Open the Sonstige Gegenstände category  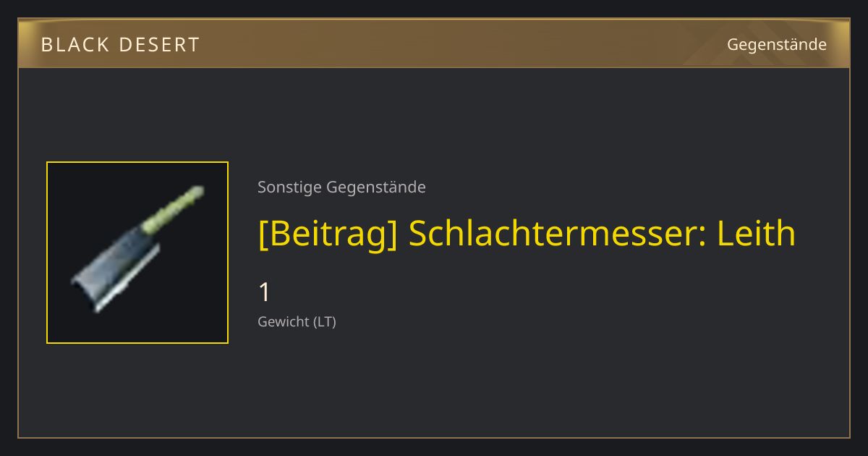[341, 187]
